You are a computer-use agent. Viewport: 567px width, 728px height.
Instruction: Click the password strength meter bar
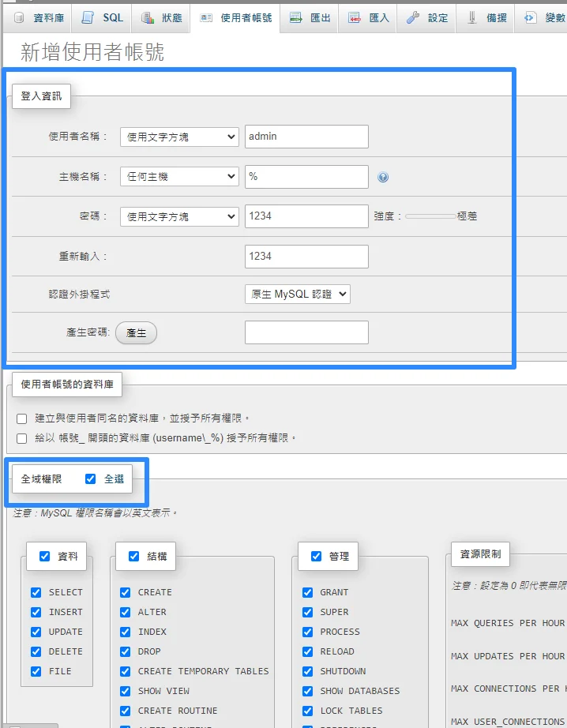pos(430,216)
